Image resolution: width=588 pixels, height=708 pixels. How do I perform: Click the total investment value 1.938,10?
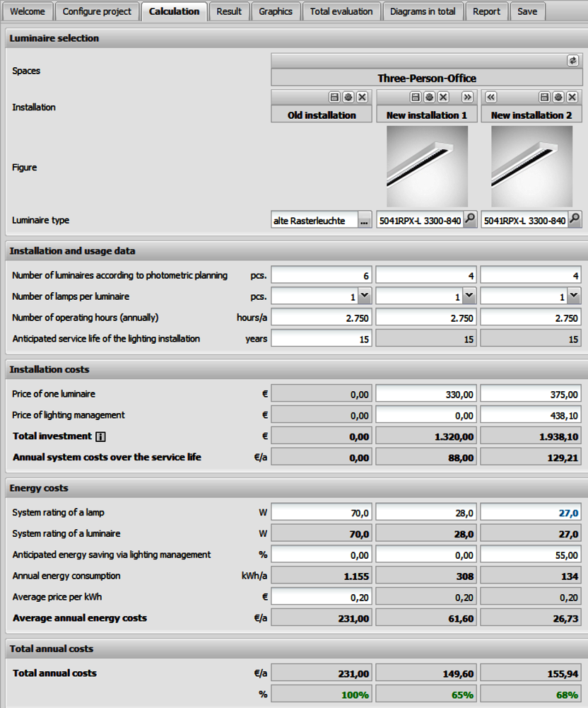[531, 436]
